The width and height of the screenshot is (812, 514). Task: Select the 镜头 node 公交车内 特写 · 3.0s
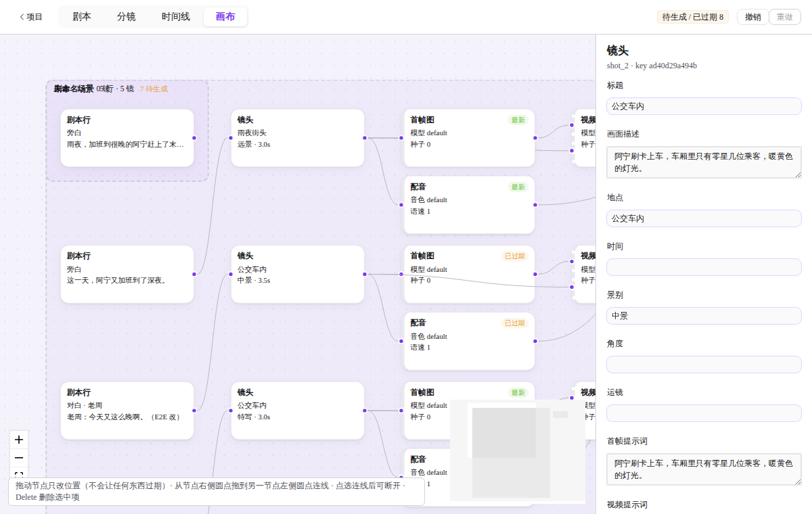[x=298, y=411]
